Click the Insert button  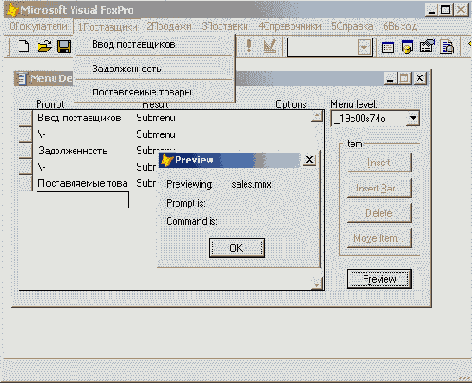coord(379,162)
